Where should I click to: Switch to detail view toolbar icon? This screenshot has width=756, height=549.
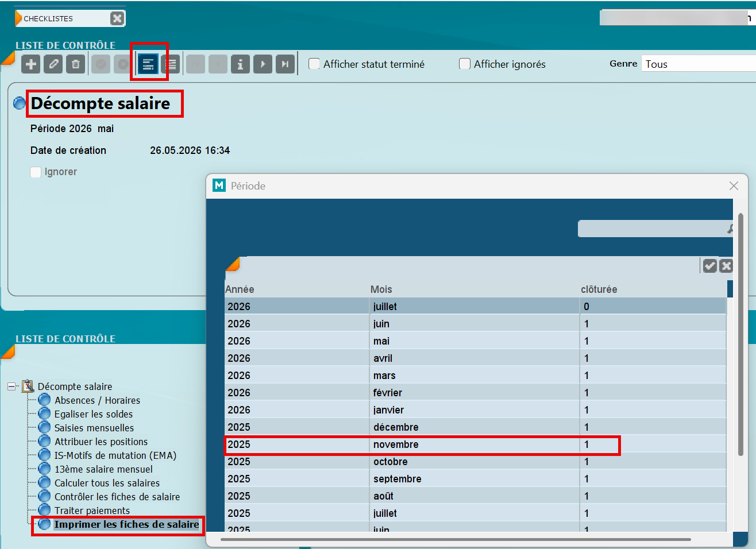148,64
